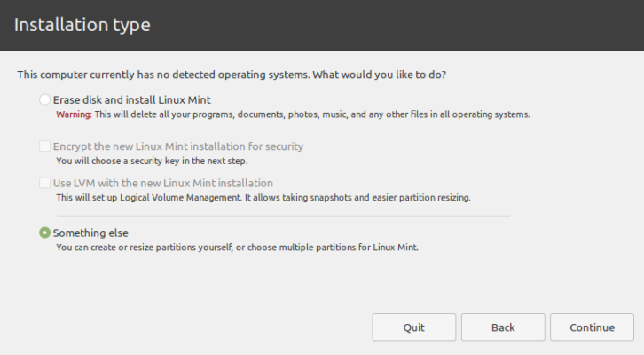Toggle the Use LVM checkbox

pos(44,183)
